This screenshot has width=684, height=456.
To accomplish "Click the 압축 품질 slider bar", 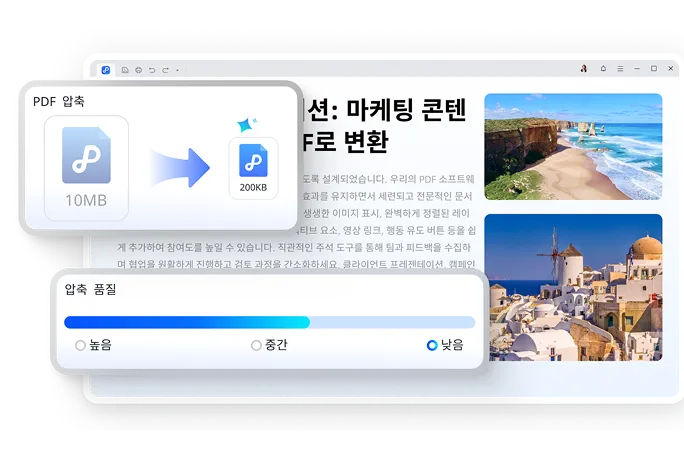I will point(269,322).
